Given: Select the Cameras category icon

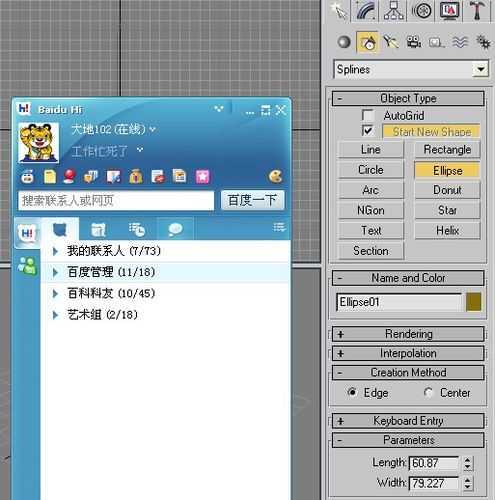Looking at the screenshot, I should [x=414, y=42].
